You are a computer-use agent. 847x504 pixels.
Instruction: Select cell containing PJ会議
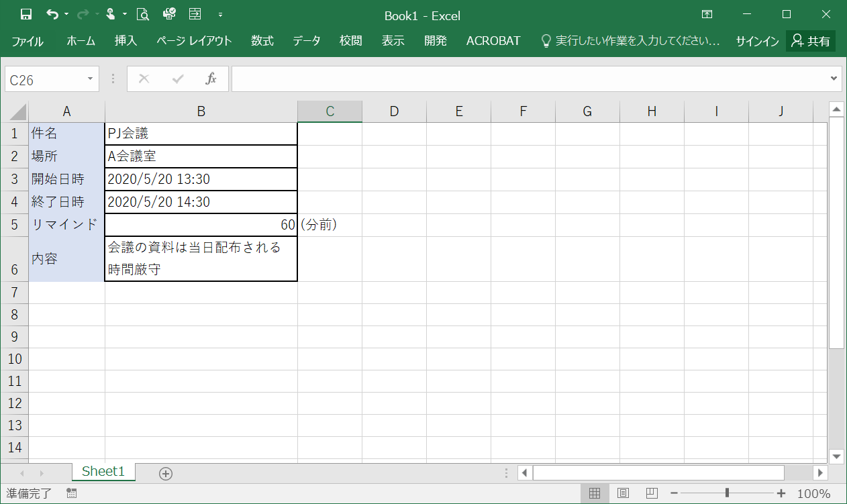click(201, 134)
